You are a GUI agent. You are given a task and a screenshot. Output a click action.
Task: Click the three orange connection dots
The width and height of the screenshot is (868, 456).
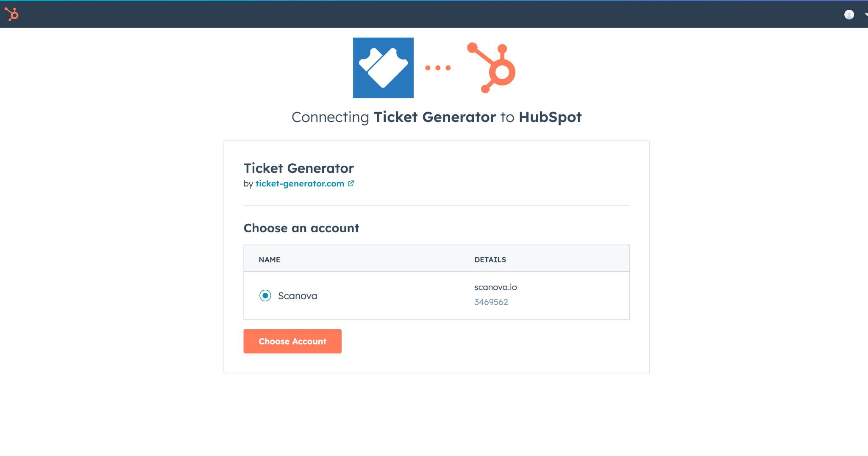click(438, 68)
